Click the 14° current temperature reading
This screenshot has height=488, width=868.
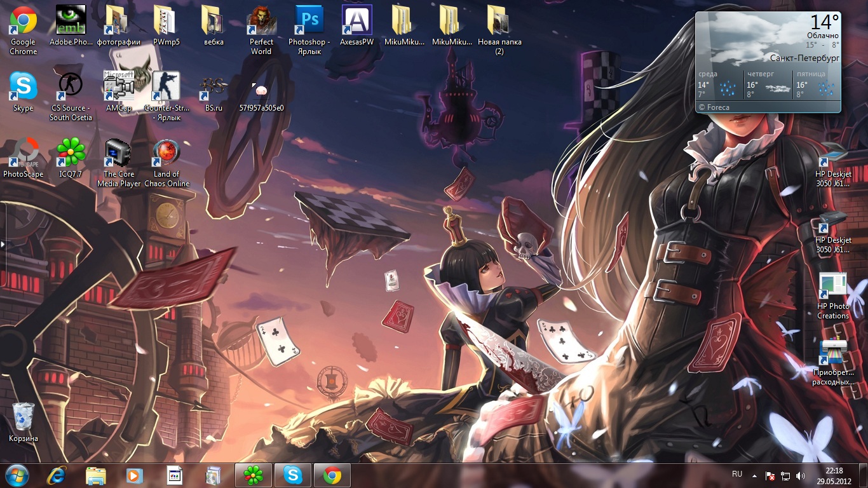[825, 22]
